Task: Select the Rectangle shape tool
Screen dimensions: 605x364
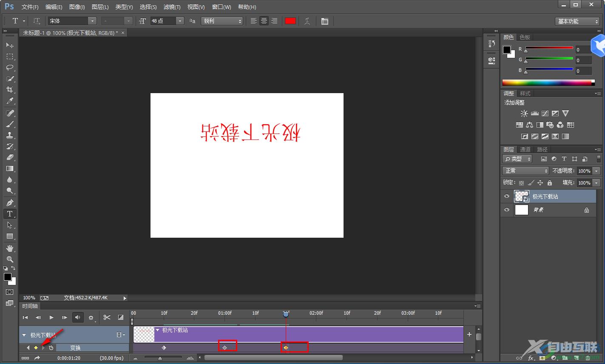Action: (x=10, y=236)
